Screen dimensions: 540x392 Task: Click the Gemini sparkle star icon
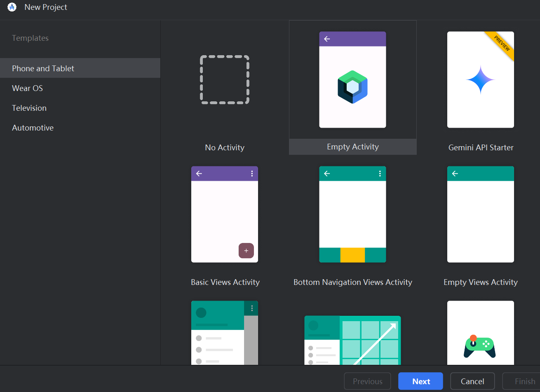point(481,79)
